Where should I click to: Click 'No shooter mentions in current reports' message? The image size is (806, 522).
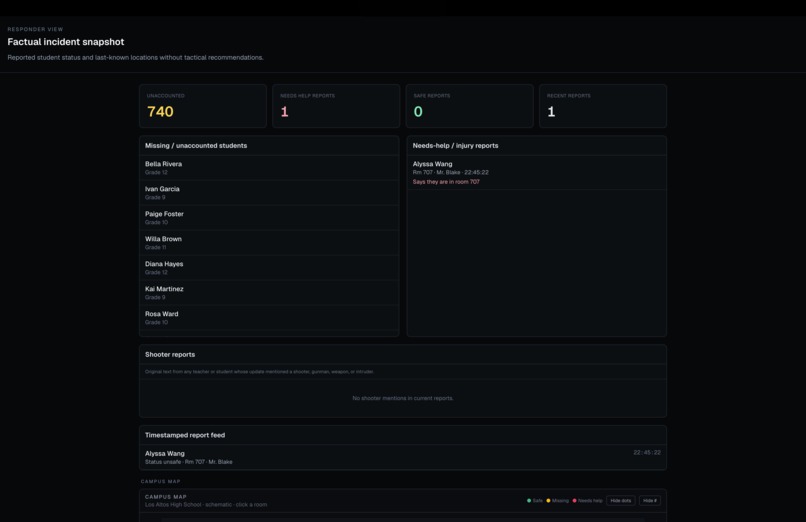(x=402, y=398)
